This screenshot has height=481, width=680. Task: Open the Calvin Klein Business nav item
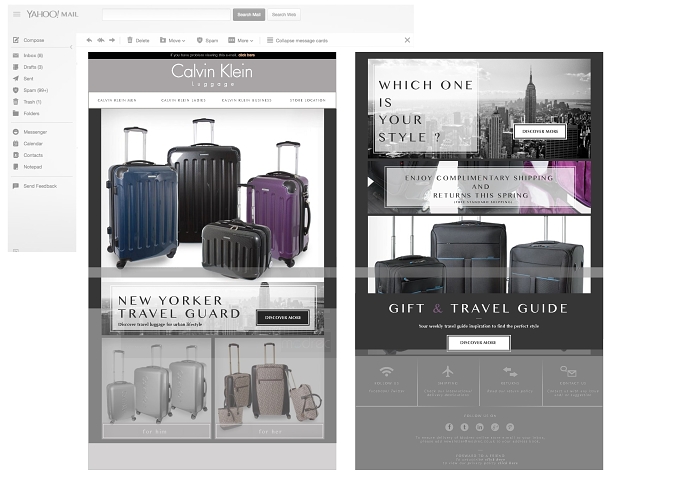click(246, 100)
